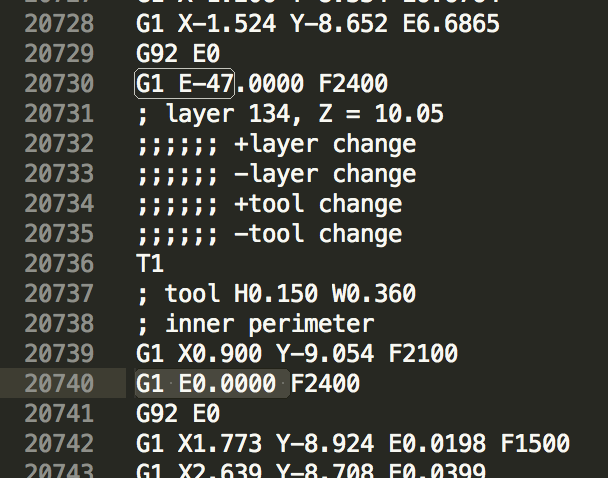Click the '; tool H0.150 W0.360' comment
This screenshot has height=478, width=608.
point(276,293)
